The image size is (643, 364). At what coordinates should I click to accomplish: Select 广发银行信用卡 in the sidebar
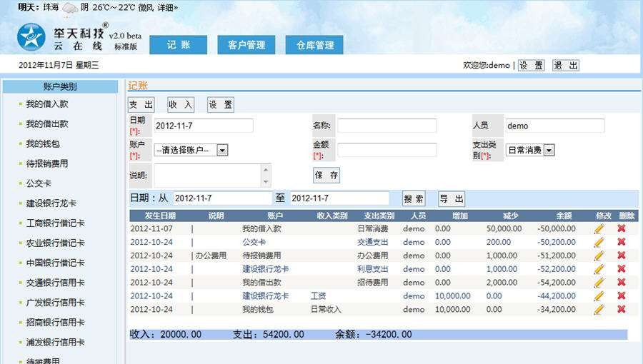(x=55, y=303)
